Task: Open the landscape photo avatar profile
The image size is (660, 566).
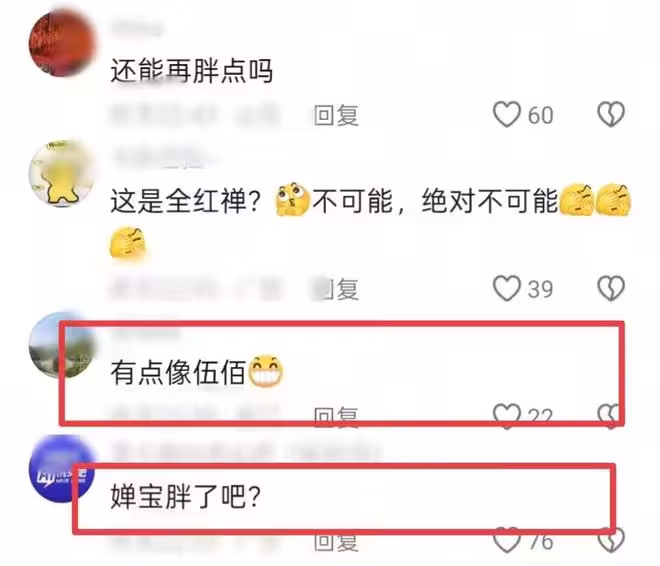Action: (x=62, y=345)
